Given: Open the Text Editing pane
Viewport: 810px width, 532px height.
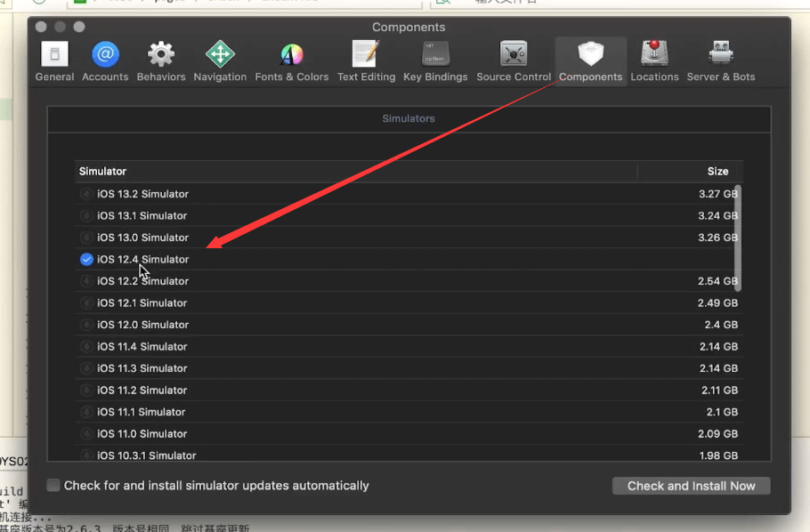Looking at the screenshot, I should (x=366, y=61).
